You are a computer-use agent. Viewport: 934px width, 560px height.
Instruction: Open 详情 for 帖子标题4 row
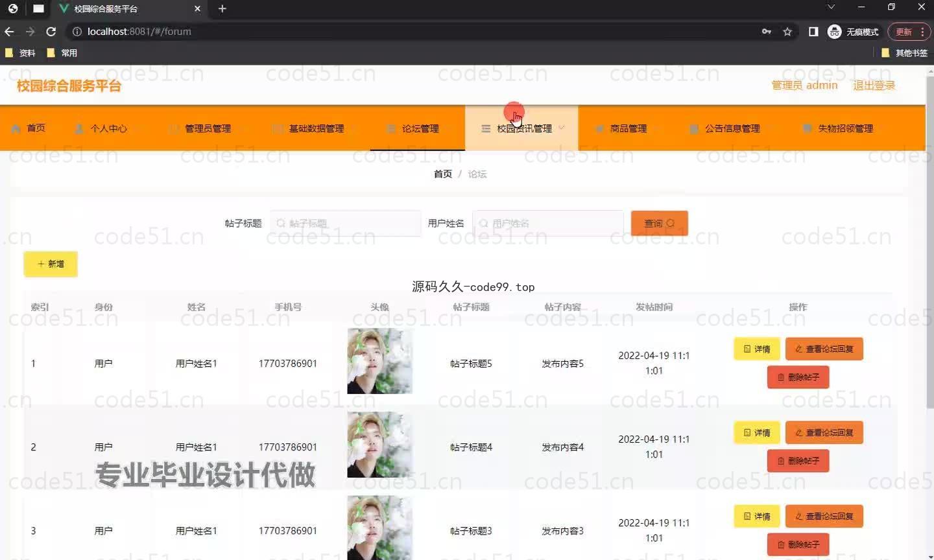coord(757,432)
